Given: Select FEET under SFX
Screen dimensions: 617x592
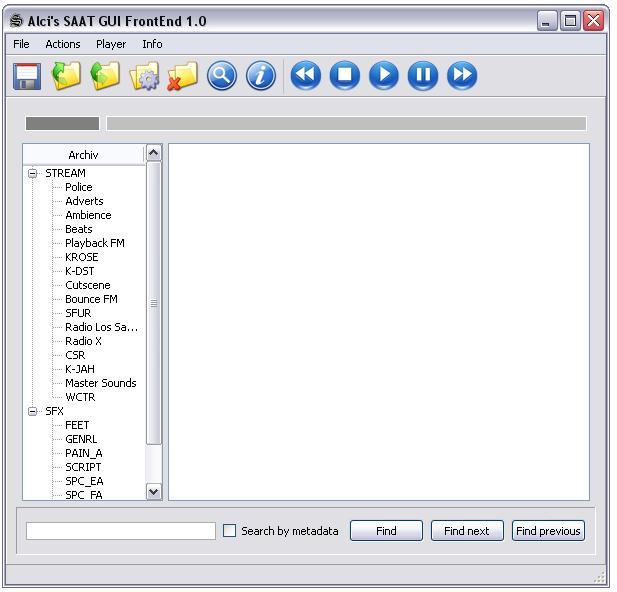Looking at the screenshot, I should coord(77,425).
